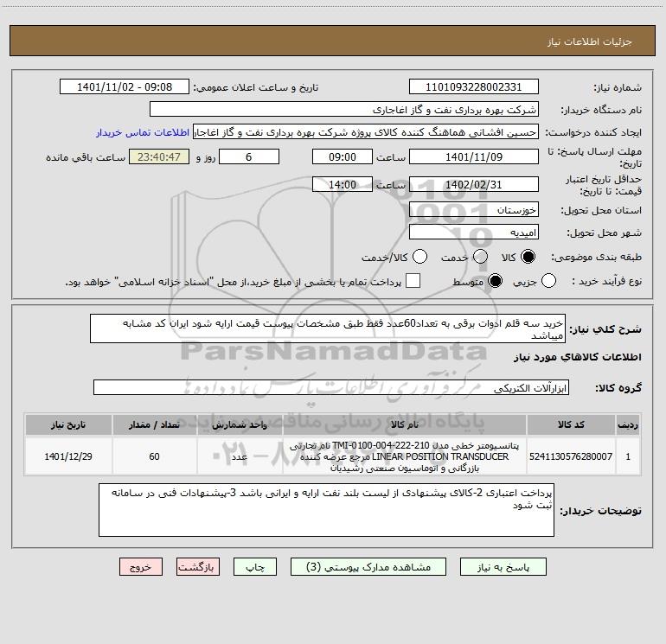
Task: Click the توضیحات خریدار text area
Action: click(326, 510)
